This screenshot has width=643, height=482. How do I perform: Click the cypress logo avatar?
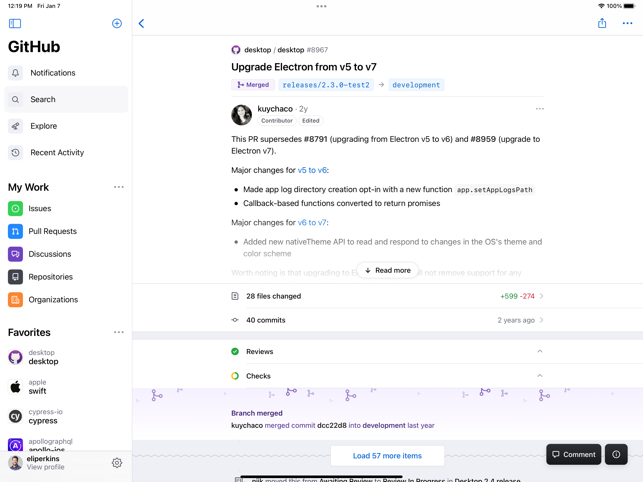click(x=15, y=416)
